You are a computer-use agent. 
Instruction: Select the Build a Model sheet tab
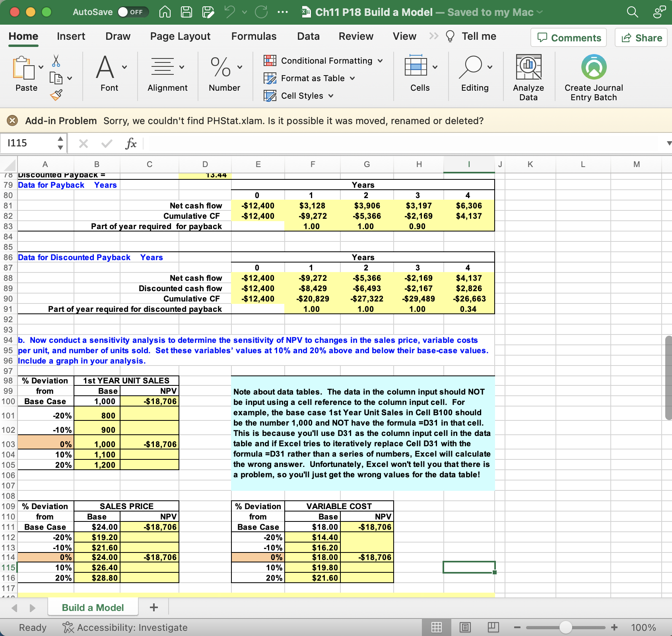(x=92, y=607)
